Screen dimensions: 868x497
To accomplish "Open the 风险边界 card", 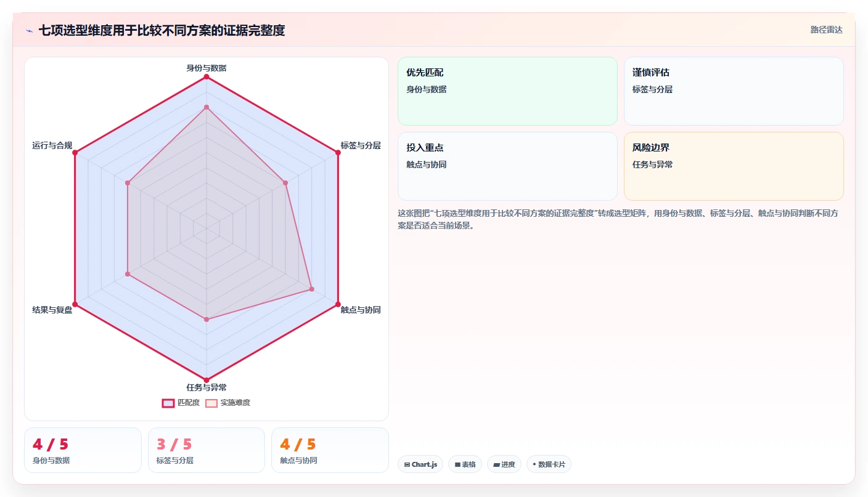I will (734, 166).
